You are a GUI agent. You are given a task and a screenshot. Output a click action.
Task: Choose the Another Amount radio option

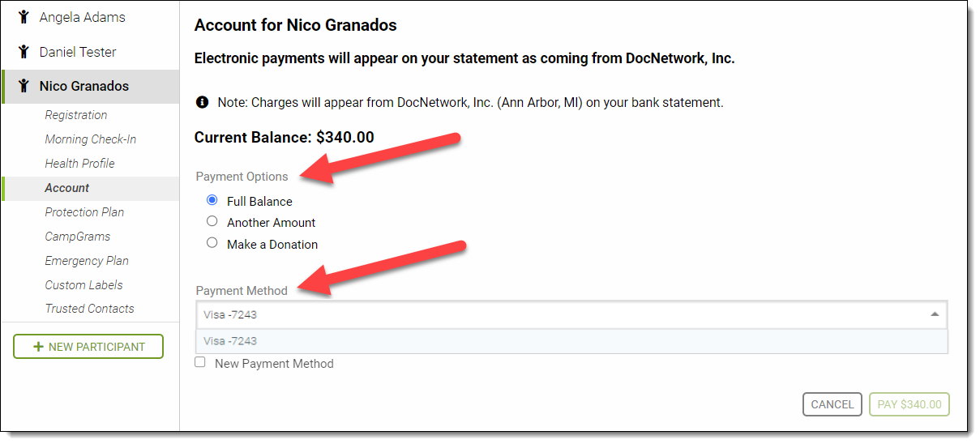pyautogui.click(x=212, y=221)
